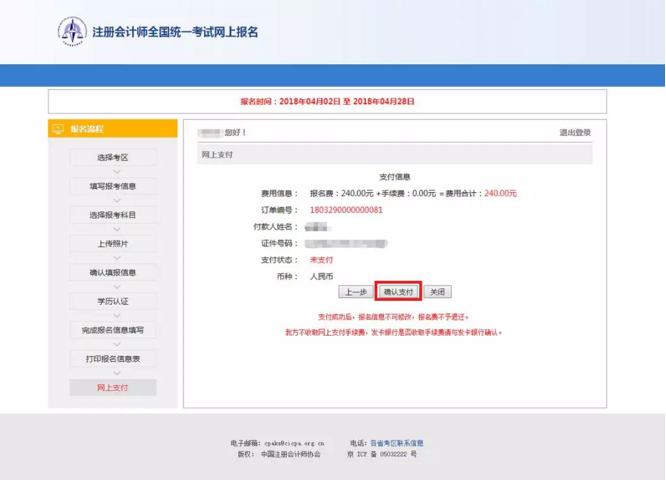Screen dimensions: 666x480
Task: Go back with the 上一步 button
Action: coord(355,292)
